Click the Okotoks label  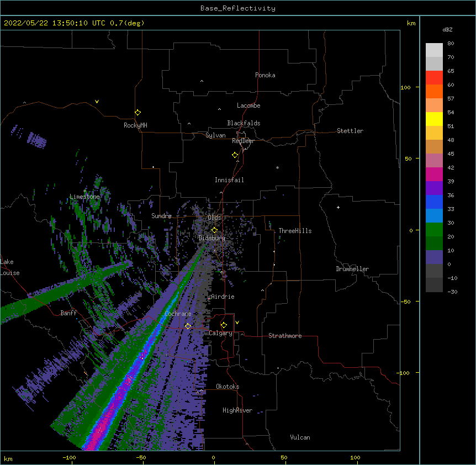point(228,387)
